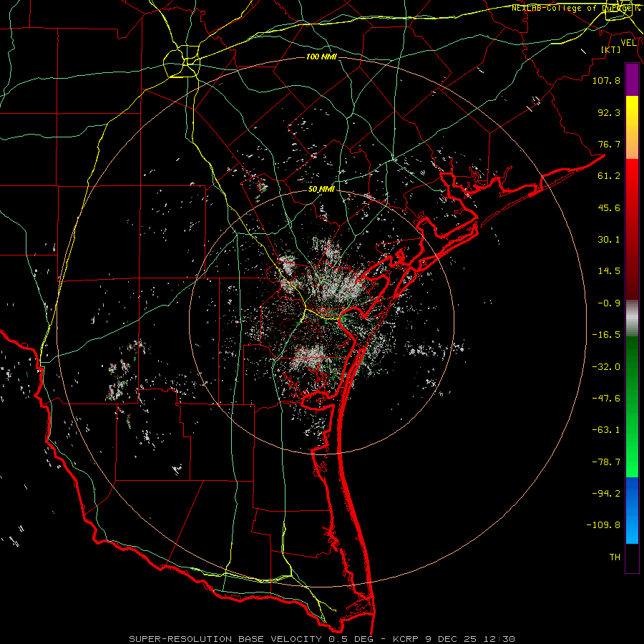Click the -78.7 value on velocity scale
Image resolution: width=644 pixels, height=644 pixels.
tap(606, 462)
